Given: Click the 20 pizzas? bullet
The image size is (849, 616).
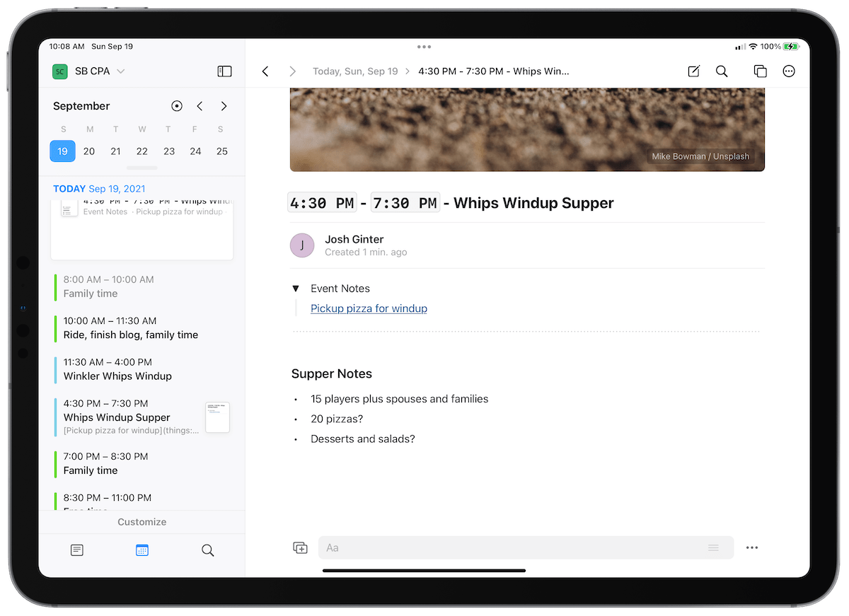Looking at the screenshot, I should tap(337, 419).
